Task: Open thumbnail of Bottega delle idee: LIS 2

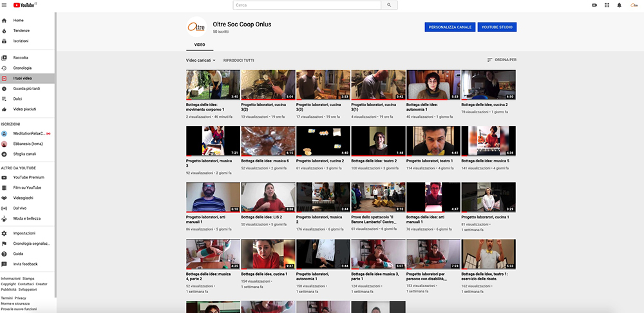Action: click(268, 197)
